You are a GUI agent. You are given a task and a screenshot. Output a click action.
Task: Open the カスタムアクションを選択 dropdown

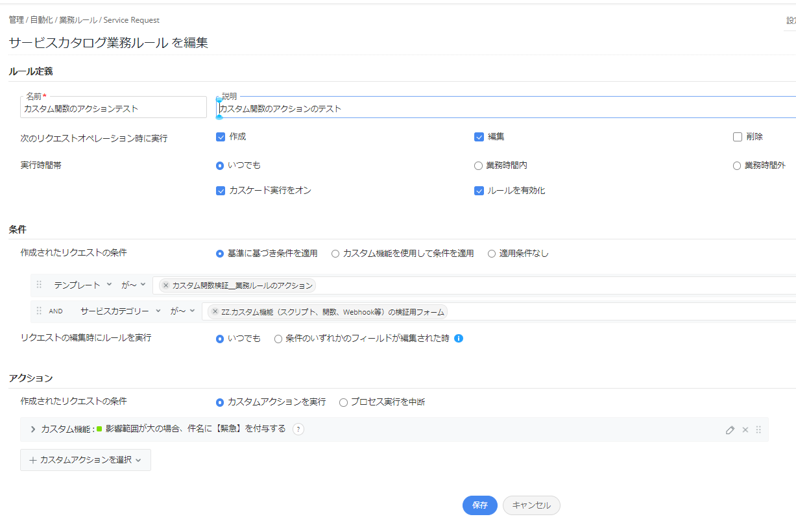pos(86,459)
